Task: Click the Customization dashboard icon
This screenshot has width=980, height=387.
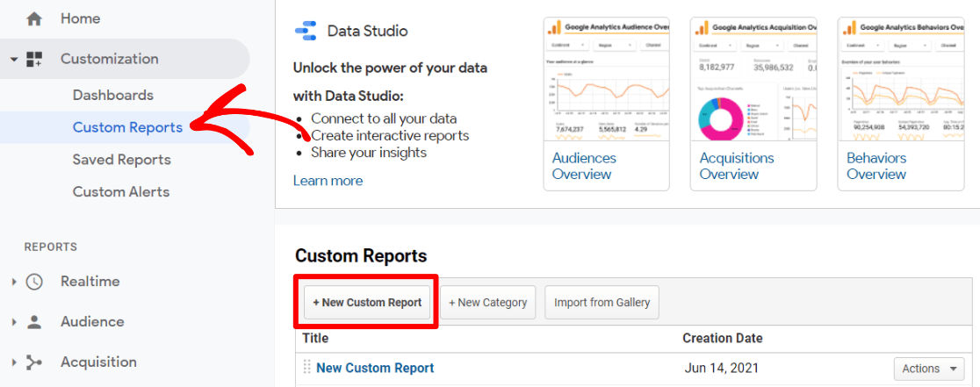Action: [33, 60]
